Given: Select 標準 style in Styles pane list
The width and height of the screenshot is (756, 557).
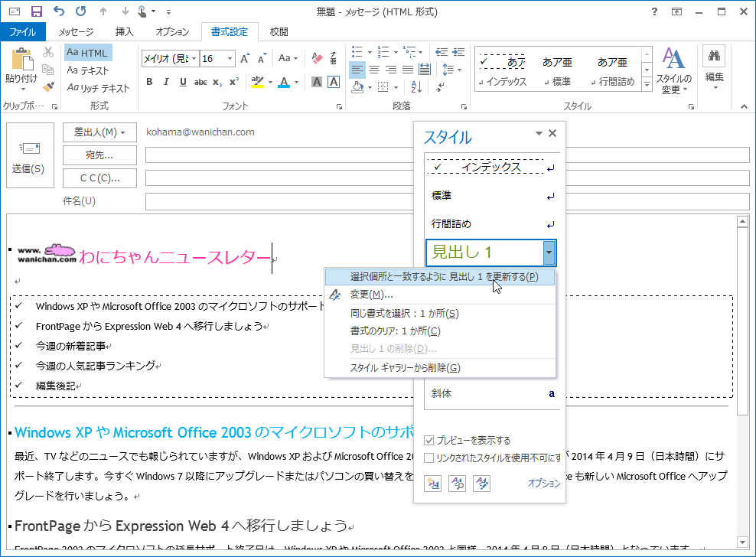Looking at the screenshot, I should [492, 196].
